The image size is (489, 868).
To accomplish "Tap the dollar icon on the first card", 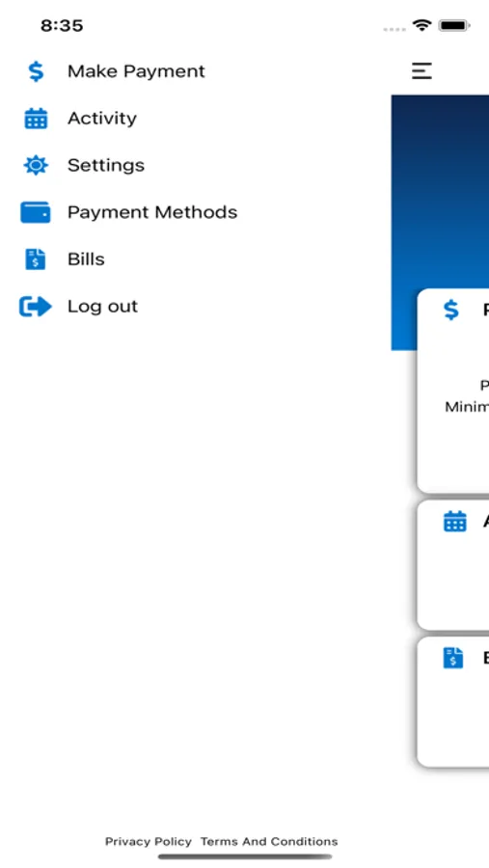I will tap(451, 310).
